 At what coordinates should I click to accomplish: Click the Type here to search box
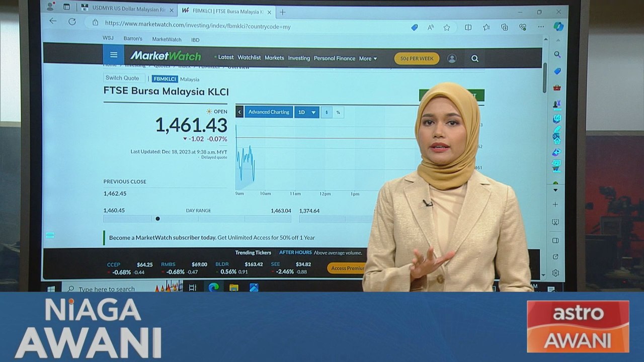tap(108, 289)
